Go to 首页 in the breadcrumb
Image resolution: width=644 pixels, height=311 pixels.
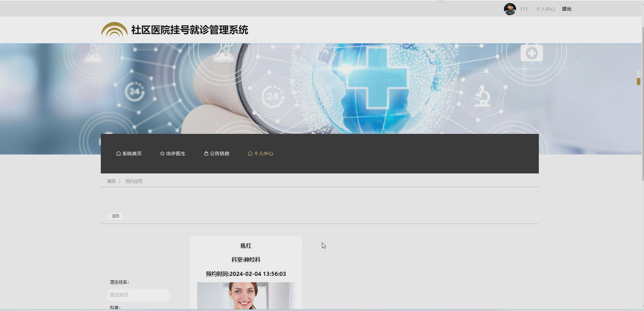111,181
